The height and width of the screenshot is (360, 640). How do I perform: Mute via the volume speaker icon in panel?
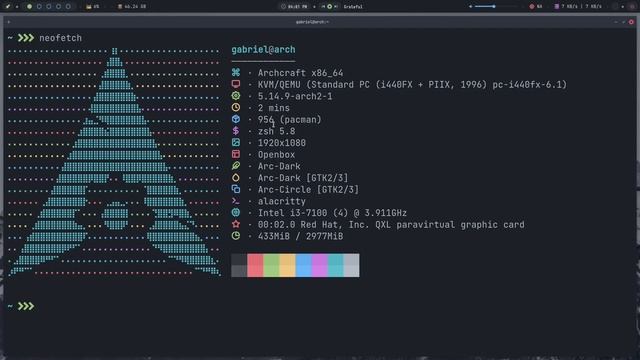coord(471,7)
